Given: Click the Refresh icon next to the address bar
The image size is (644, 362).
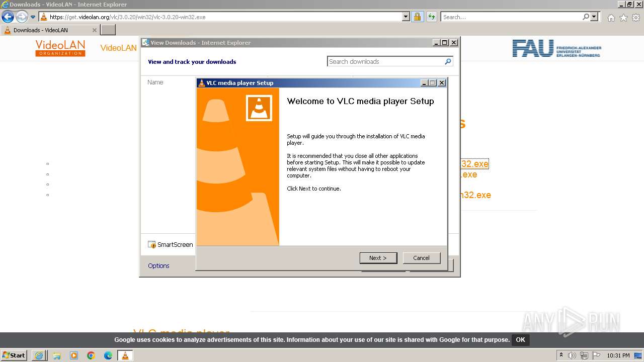Looking at the screenshot, I should (x=431, y=17).
